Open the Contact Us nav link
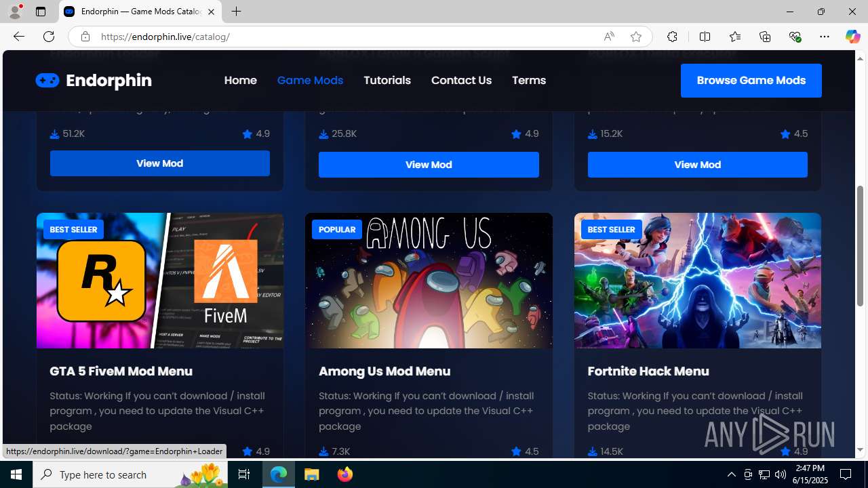Image resolution: width=868 pixels, height=488 pixels. point(461,80)
